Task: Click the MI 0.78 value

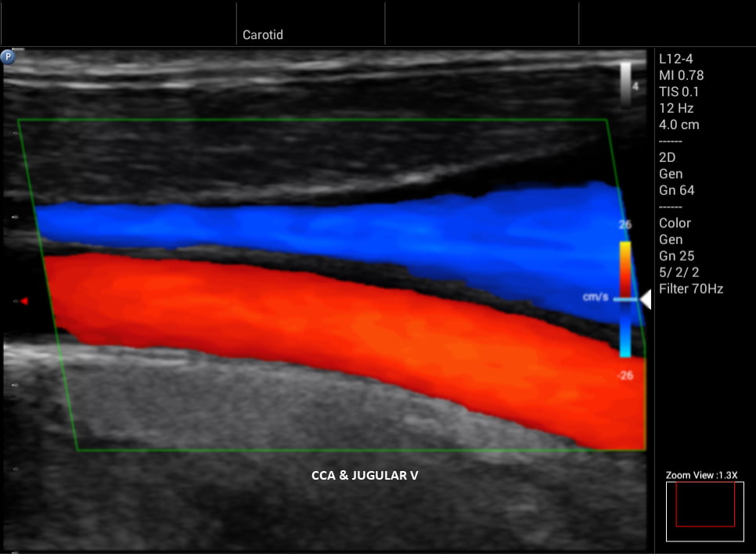Action: 682,75
